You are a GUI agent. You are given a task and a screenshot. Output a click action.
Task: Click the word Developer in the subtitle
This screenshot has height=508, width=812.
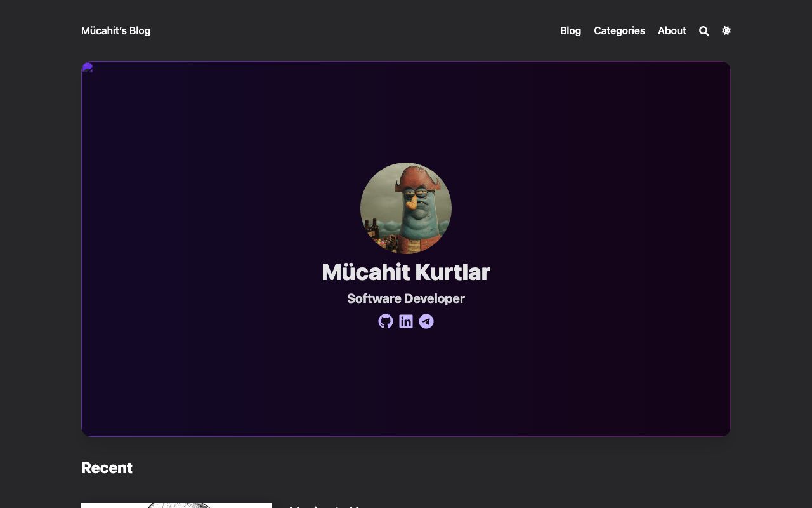435,298
